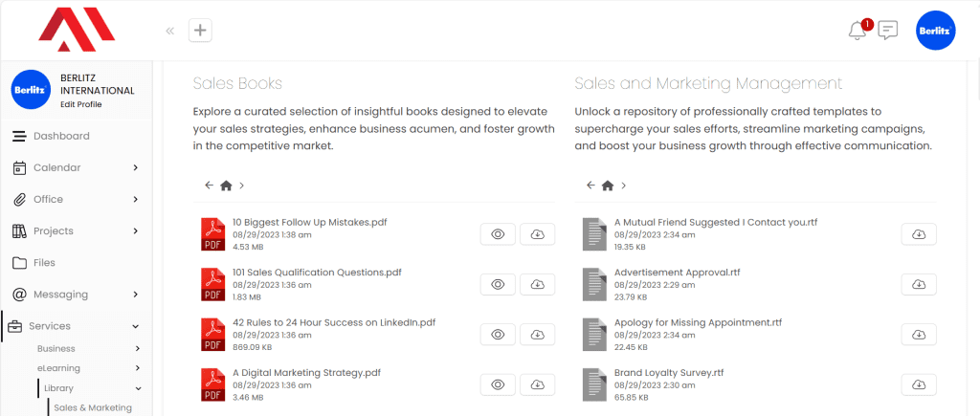The height and width of the screenshot is (416, 980).
Task: Click back arrow in Sales and Marketing Management
Action: (x=590, y=186)
